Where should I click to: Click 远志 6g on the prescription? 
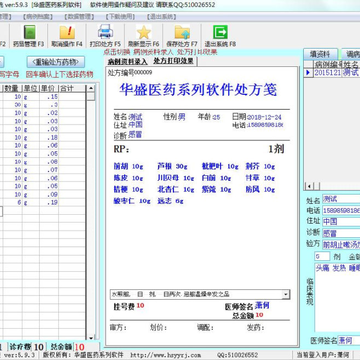170,201
